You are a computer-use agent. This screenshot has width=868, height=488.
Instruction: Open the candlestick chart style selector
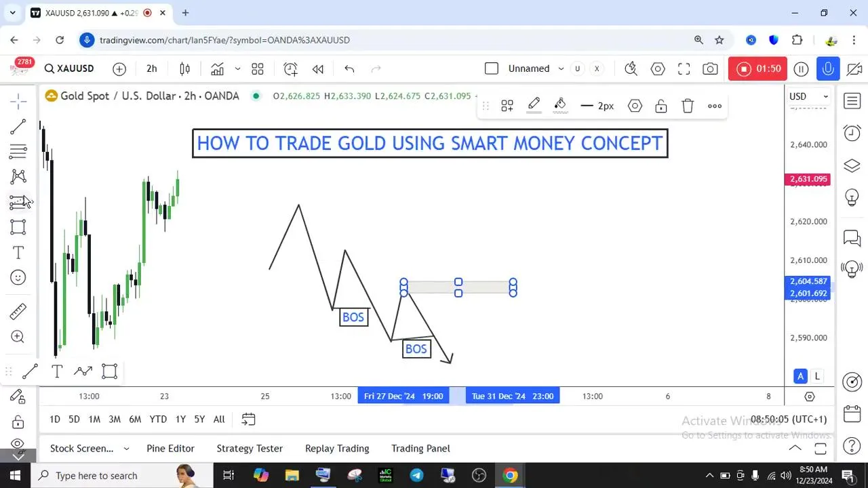click(x=184, y=68)
